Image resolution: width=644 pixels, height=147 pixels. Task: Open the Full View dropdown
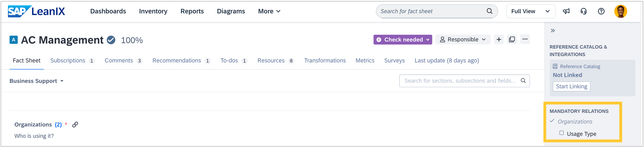click(x=531, y=11)
